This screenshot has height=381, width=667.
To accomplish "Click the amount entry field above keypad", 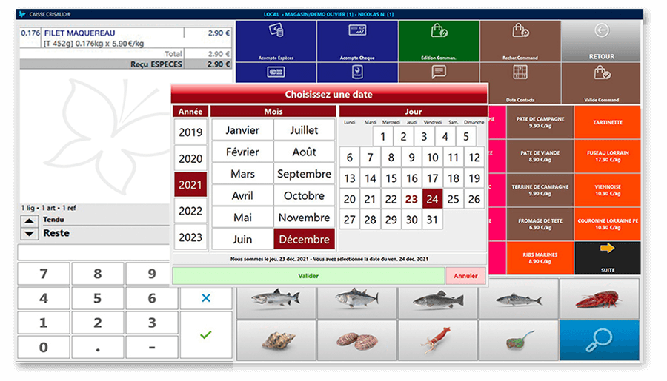I will (x=94, y=253).
